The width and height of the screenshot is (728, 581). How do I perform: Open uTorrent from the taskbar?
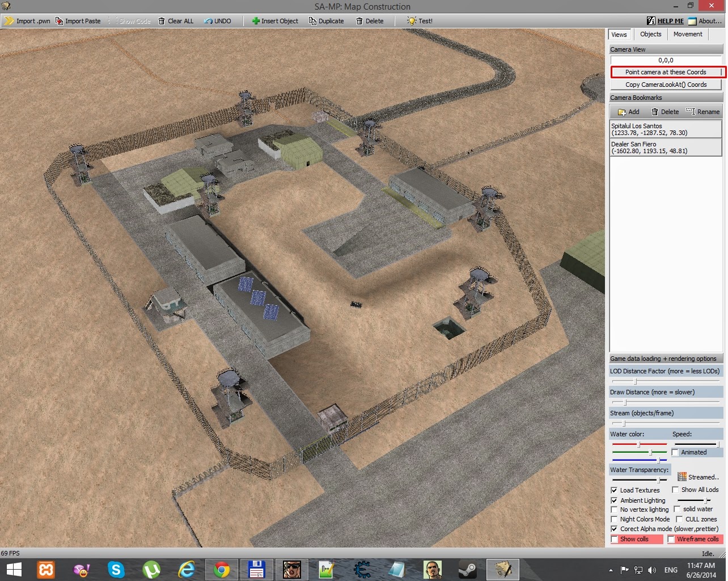click(x=151, y=570)
